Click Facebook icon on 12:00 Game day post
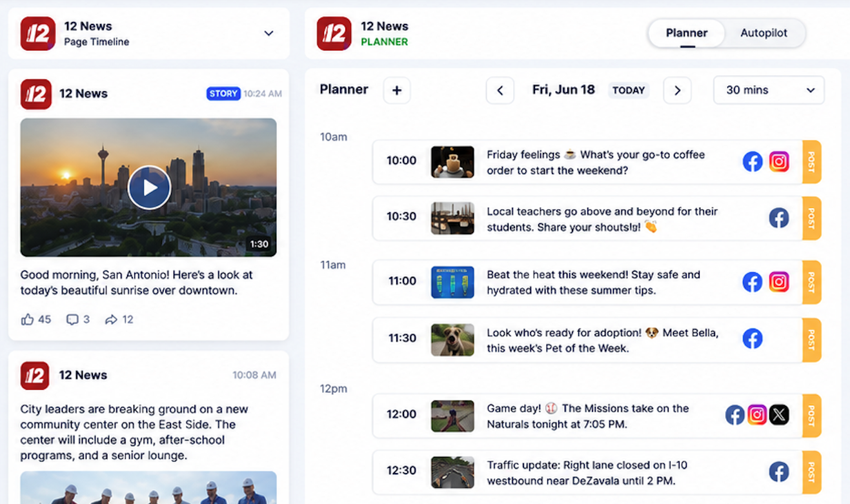 734,414
